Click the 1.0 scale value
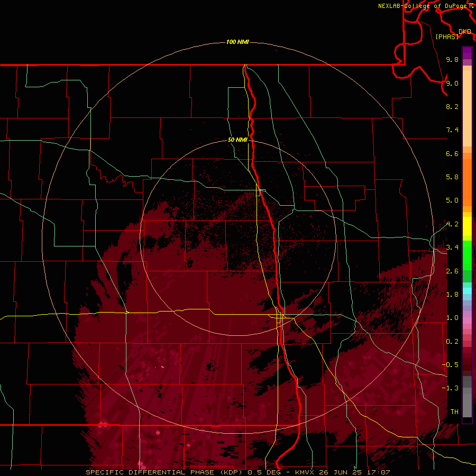This screenshot has width=476, height=476. click(x=452, y=318)
